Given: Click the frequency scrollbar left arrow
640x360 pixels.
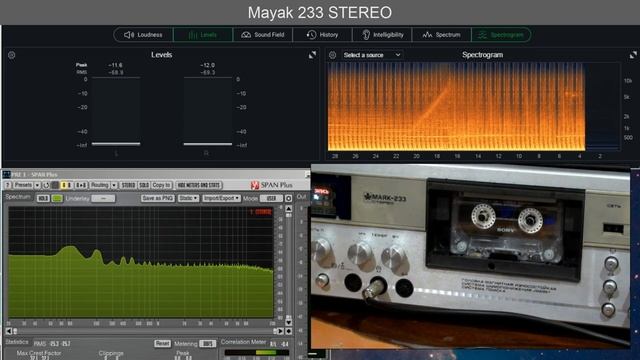Looking at the screenshot, I should click(x=9, y=331).
